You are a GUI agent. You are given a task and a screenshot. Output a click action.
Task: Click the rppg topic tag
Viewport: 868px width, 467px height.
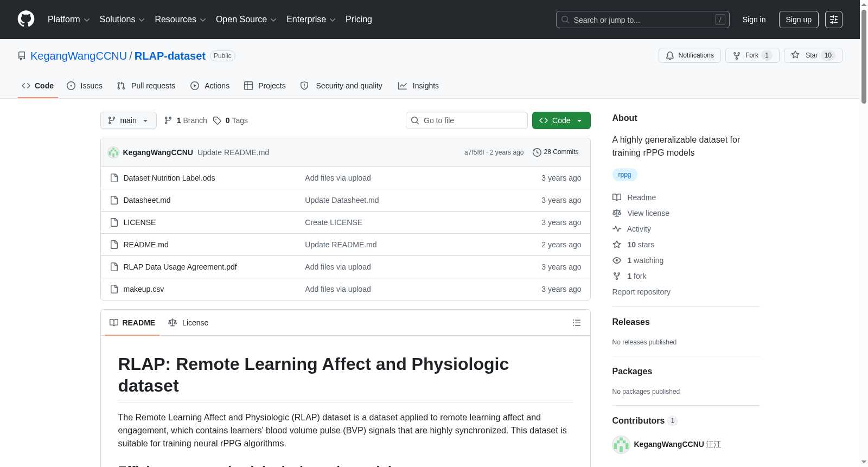pos(624,175)
